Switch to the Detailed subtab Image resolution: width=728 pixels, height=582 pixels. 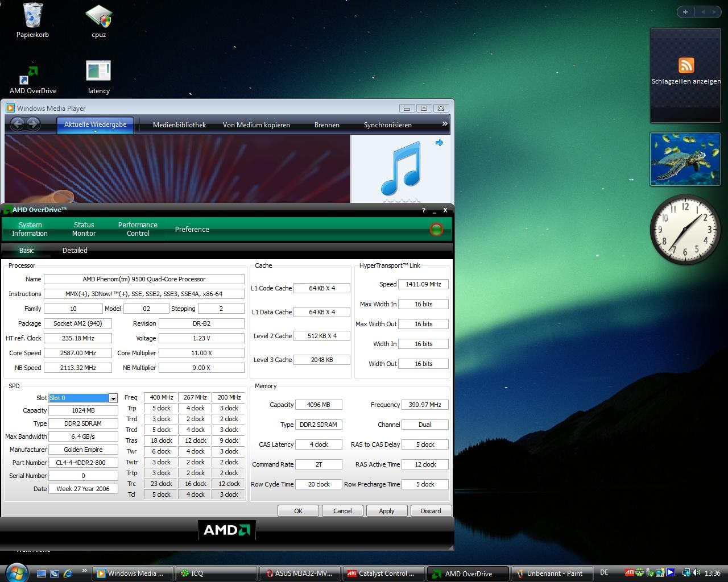[75, 250]
